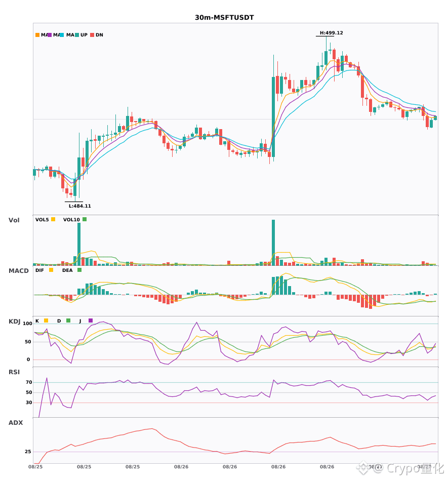Click the yellow K legend swatch
The width and height of the screenshot is (448, 481).
[x=46, y=320]
